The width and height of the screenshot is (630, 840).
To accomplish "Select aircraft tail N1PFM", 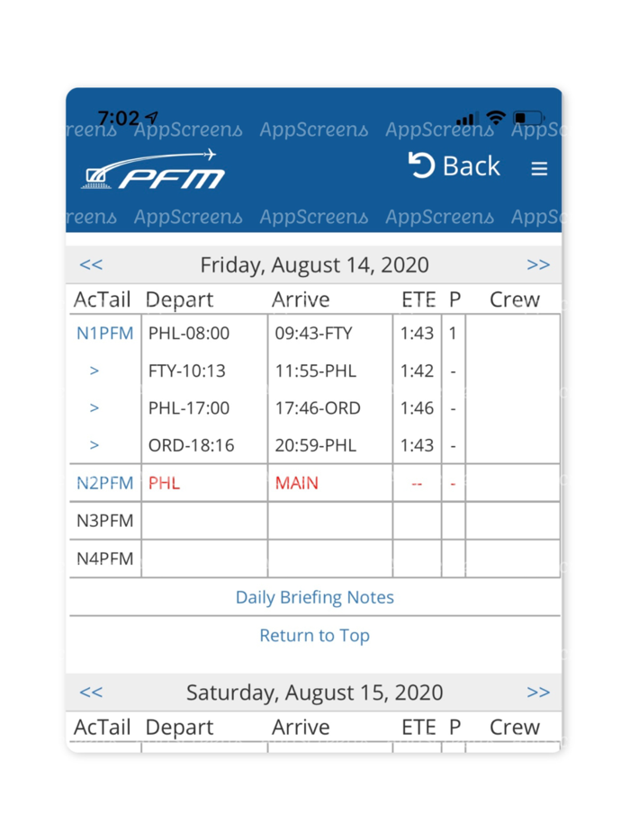I will (x=104, y=333).
